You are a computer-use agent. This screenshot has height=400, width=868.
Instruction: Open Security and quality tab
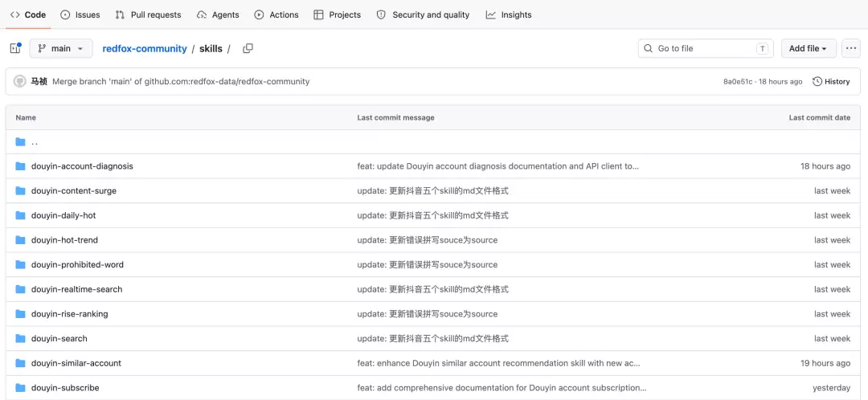pos(423,15)
